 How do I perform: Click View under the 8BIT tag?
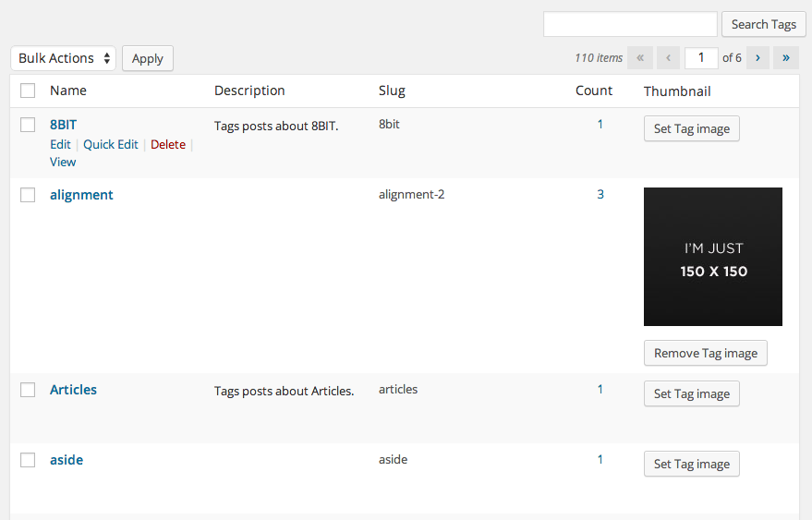(63, 163)
